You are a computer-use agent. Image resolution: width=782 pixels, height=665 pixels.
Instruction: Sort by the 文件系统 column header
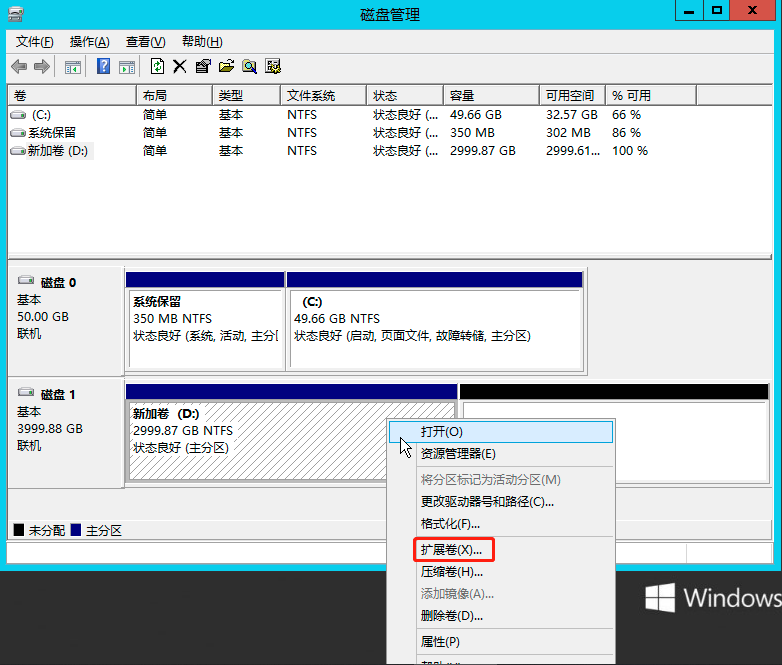pyautogui.click(x=324, y=95)
